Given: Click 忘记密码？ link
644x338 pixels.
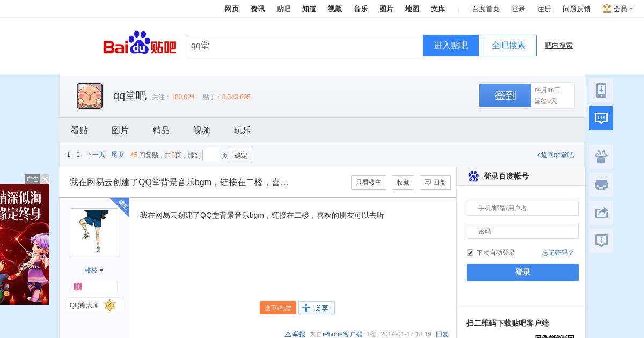Looking at the screenshot, I should pos(558,253).
